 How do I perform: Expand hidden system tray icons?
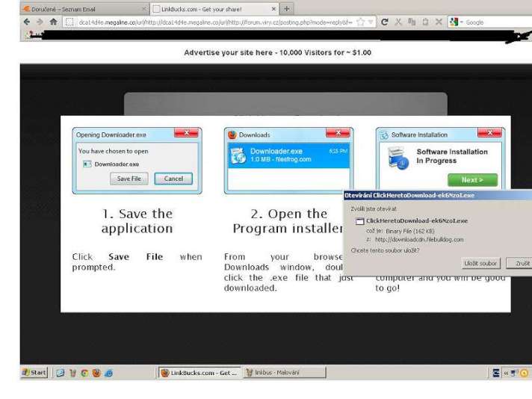[x=506, y=372]
